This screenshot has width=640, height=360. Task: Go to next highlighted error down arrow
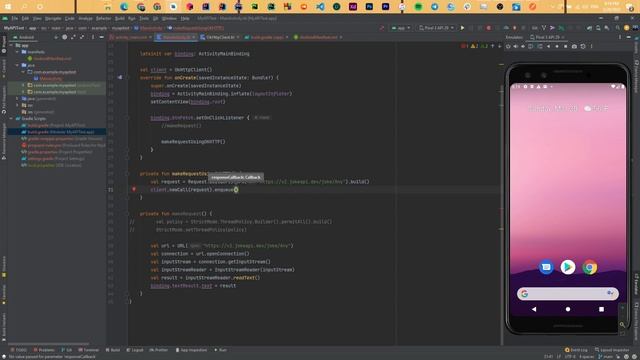(x=499, y=46)
